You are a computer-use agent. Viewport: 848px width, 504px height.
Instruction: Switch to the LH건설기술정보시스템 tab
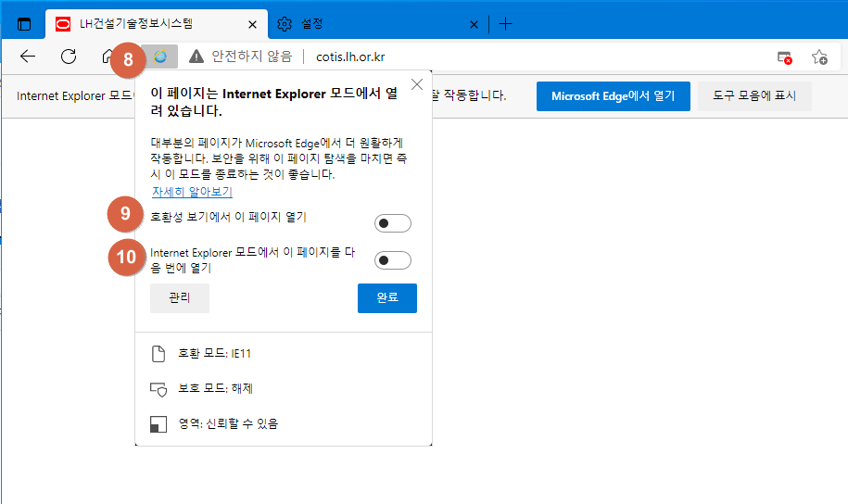click(157, 24)
